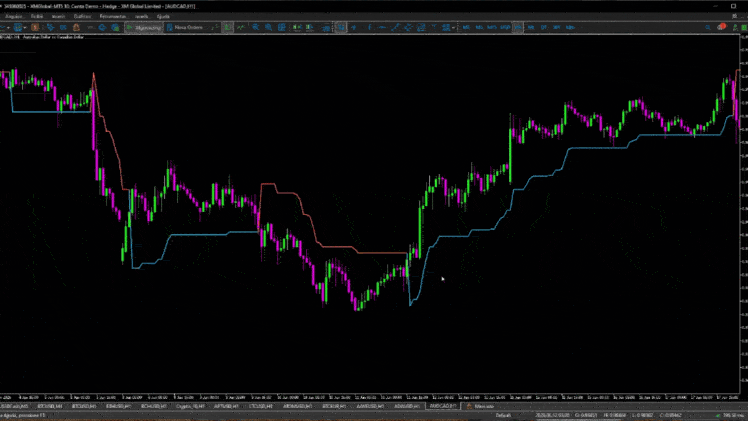Open the Exibir menu

pos(37,16)
